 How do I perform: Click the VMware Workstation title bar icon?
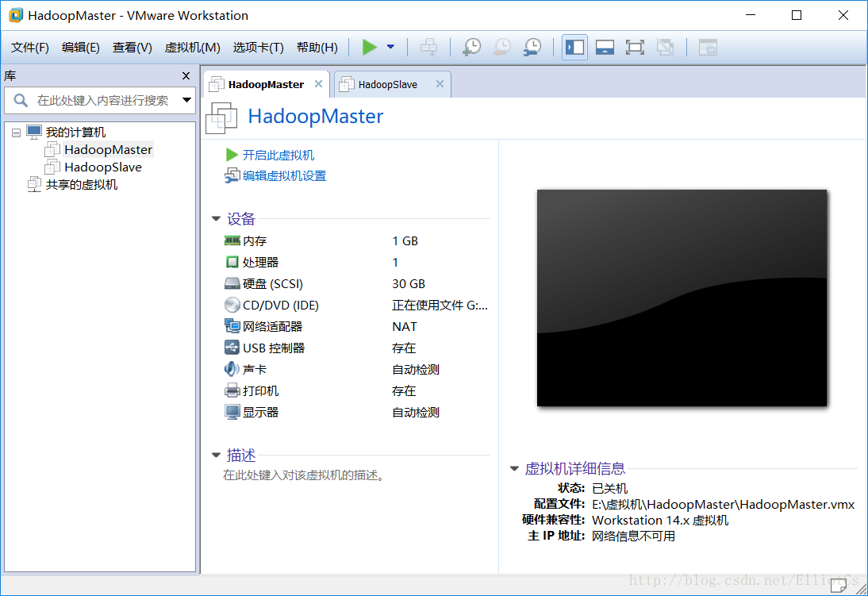click(16, 15)
